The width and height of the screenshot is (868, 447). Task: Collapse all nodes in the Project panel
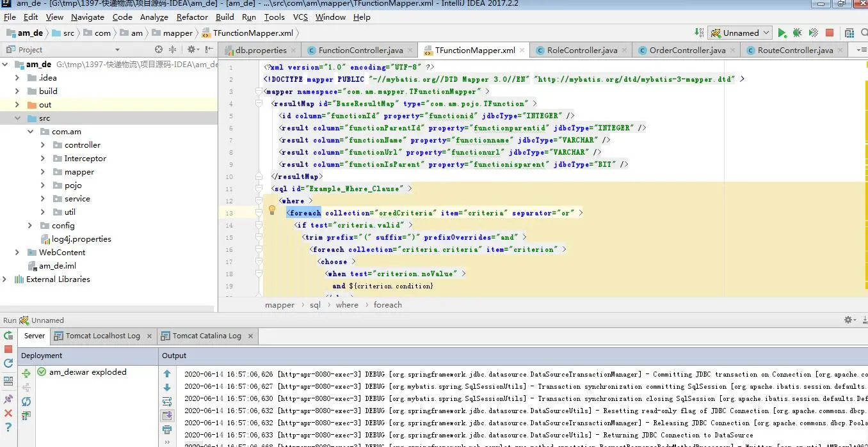172,49
